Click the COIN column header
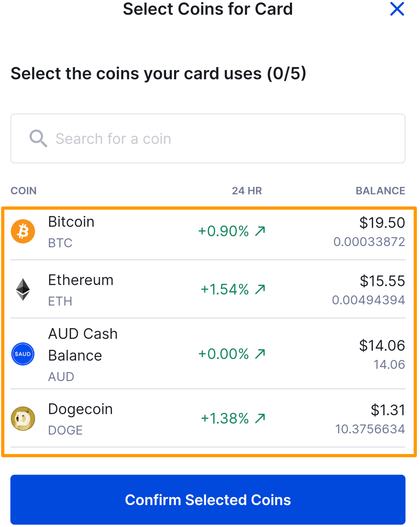 [24, 191]
